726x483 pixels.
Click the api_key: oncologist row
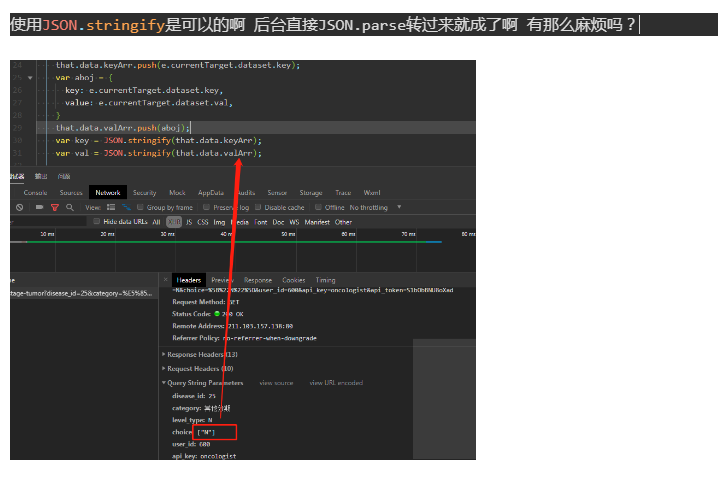coord(204,456)
